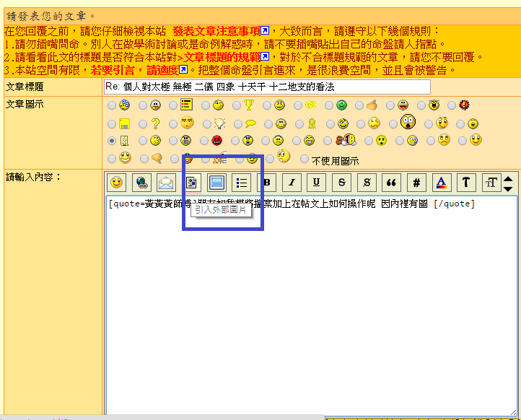Screen dimensions: 521x420
Task: Select radio button beside red exclamation icon
Action: [452, 105]
